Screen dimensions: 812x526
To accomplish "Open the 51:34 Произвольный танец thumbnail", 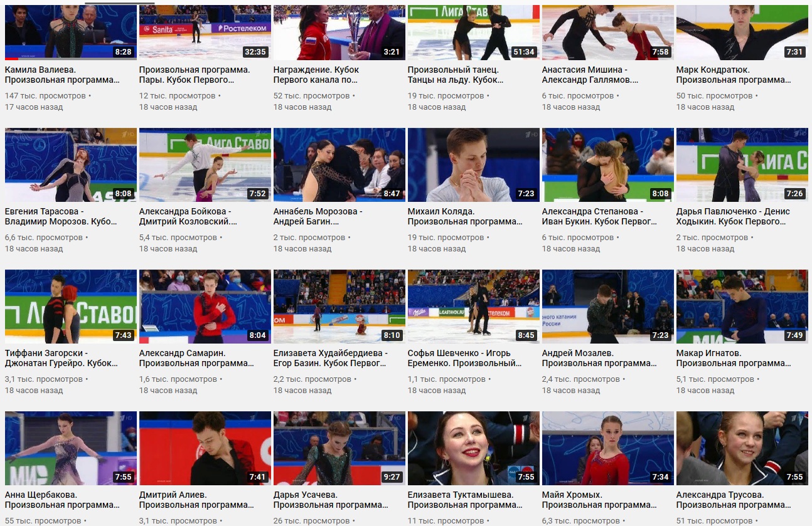I will (x=474, y=32).
